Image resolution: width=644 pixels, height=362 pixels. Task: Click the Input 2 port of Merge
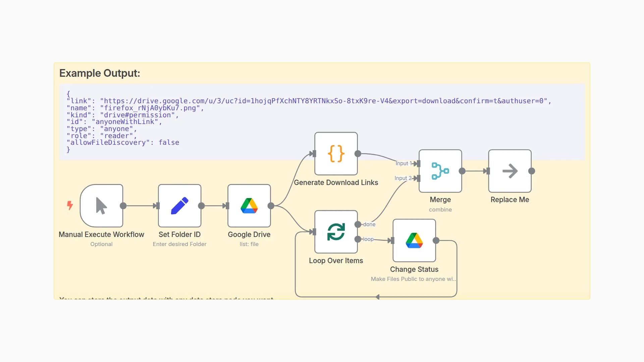[418, 178]
